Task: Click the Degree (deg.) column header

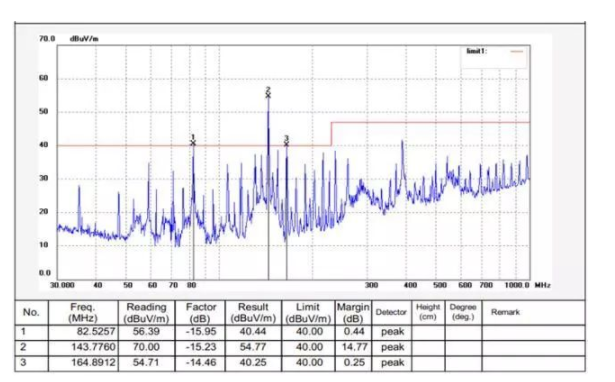Action: click(x=463, y=312)
